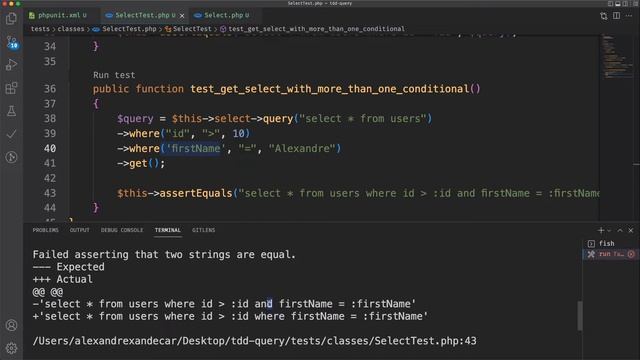Click line number 43 in the gutter
640x360 pixels.
click(x=50, y=193)
